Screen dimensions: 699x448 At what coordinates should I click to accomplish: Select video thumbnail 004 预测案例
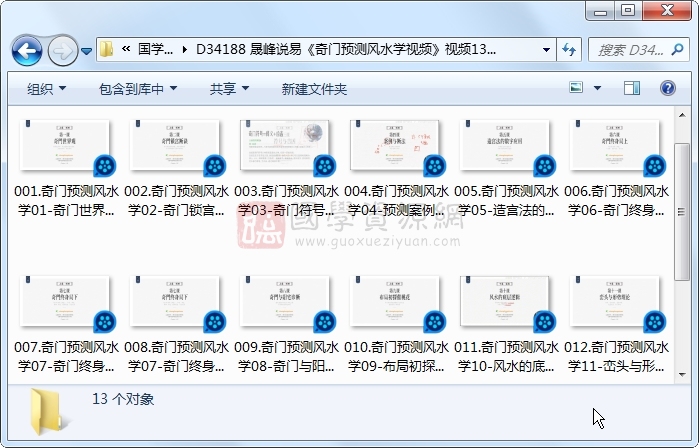tap(395, 145)
